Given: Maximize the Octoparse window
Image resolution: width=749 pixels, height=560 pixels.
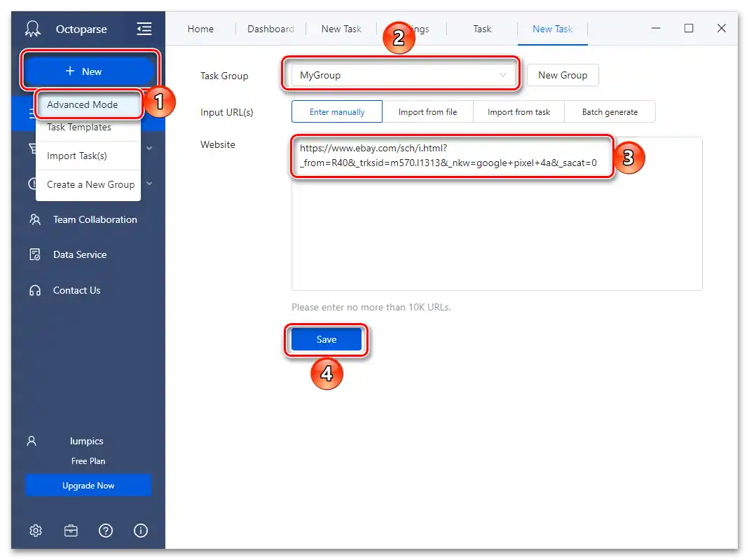Looking at the screenshot, I should 688,28.
